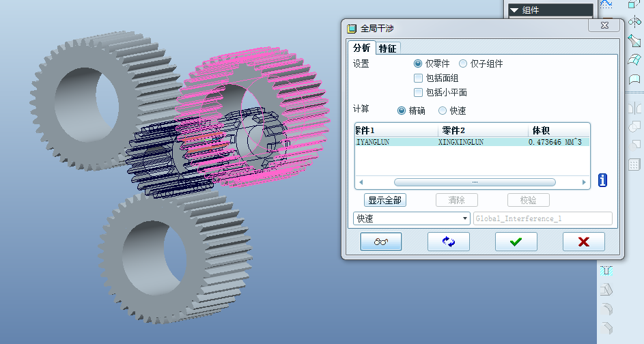The height and width of the screenshot is (344, 644).
Task: Choose the 仅子组件 radio option
Action: (463, 63)
